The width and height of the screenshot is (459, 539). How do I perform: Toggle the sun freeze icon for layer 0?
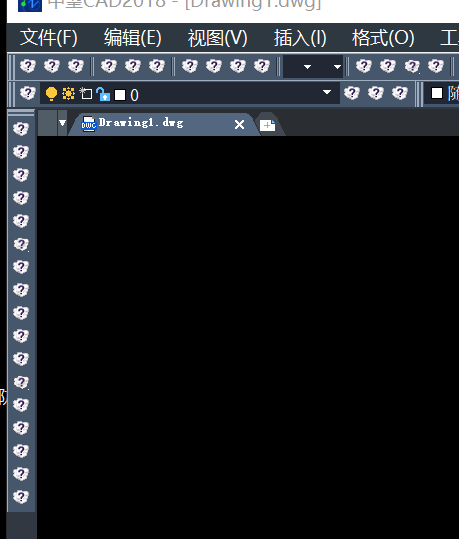pyautogui.click(x=68, y=93)
